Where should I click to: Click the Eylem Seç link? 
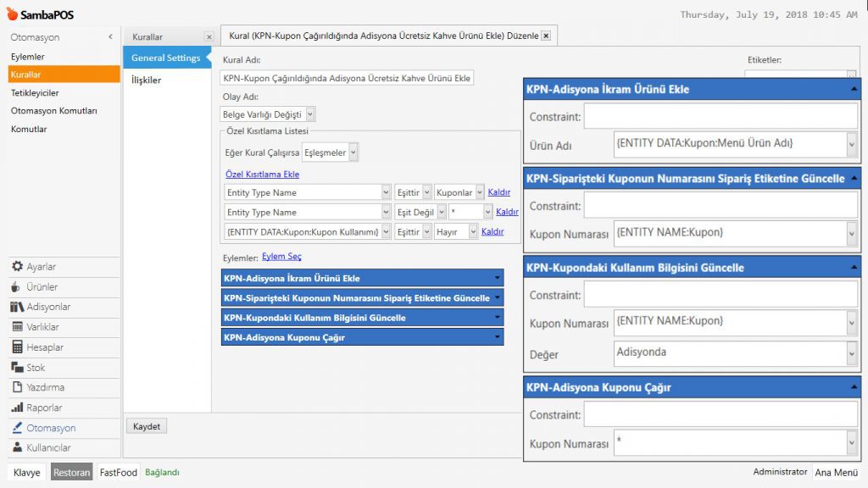(281, 257)
